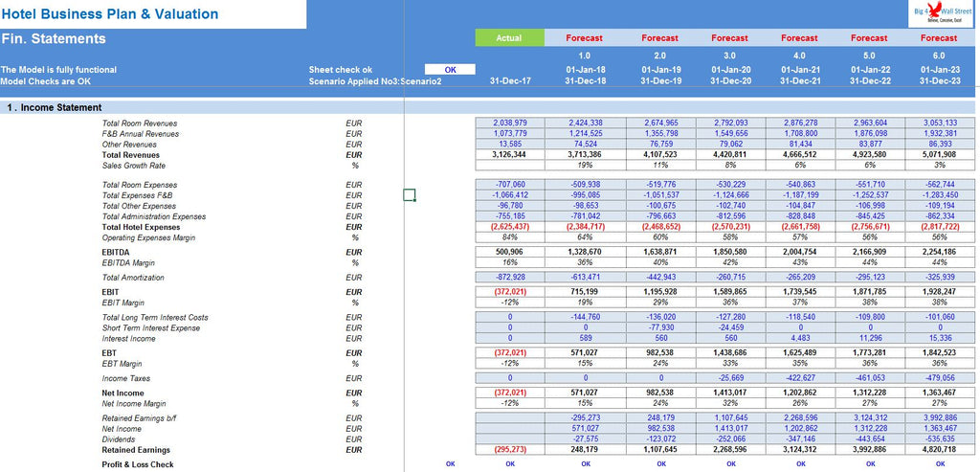Screen dimensions: 980x472
Task: Click the 1. Income Statement section header
Action: pyautogui.click(x=54, y=107)
